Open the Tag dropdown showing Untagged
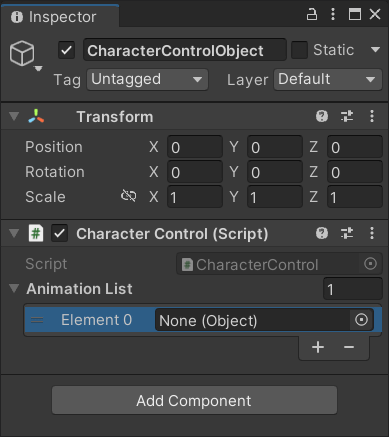The image size is (389, 437). (x=148, y=80)
